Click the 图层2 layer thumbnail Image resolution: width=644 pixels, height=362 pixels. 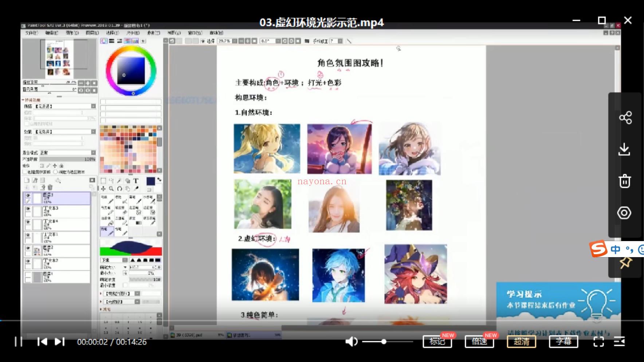(x=37, y=250)
